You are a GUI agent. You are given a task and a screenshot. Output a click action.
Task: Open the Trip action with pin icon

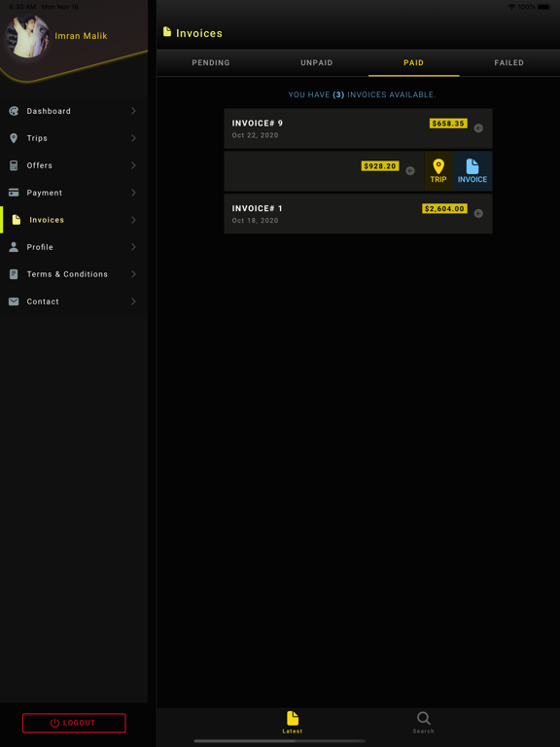click(438, 171)
